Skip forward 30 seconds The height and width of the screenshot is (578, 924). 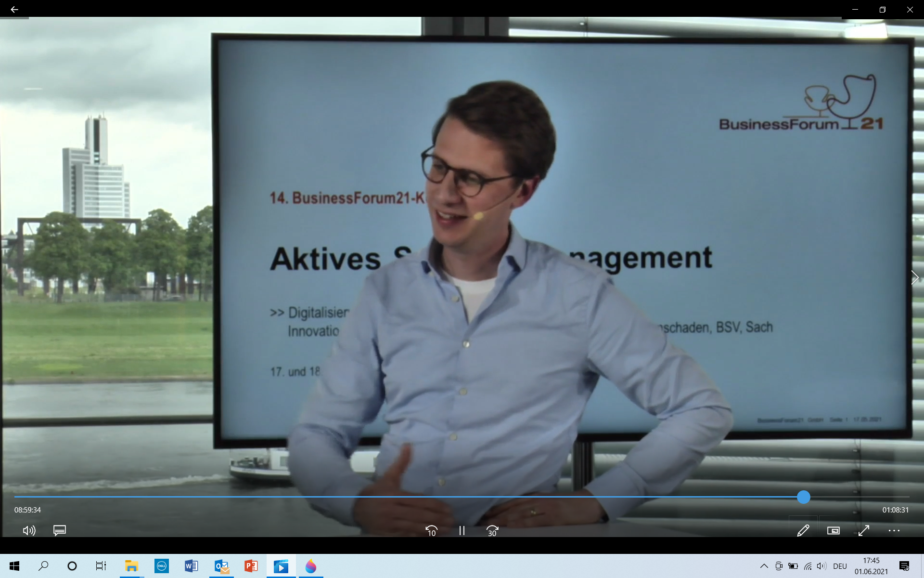492,531
